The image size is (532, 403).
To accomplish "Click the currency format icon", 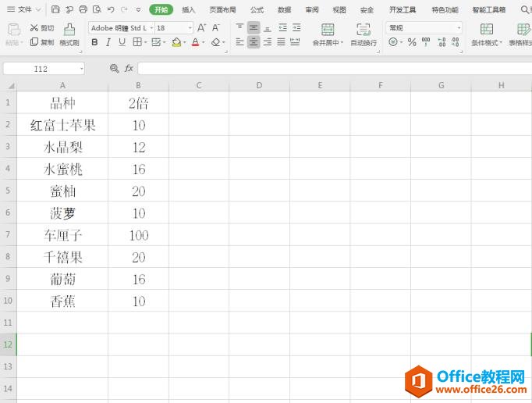I will click(393, 42).
